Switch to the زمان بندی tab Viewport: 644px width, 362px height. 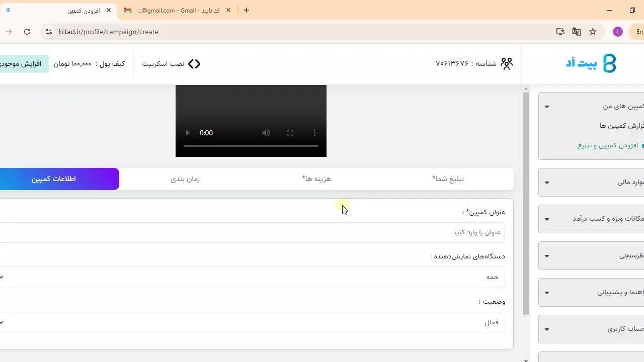point(185,179)
